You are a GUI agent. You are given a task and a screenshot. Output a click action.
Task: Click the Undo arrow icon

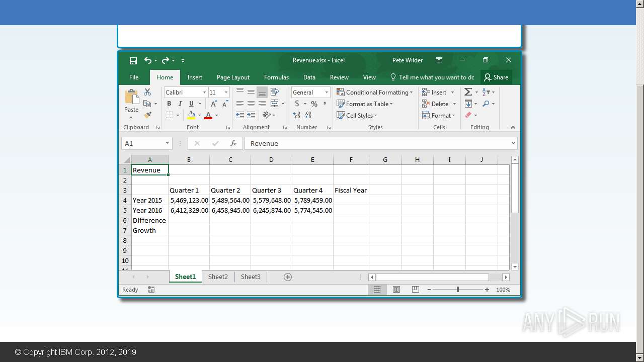pos(148,60)
